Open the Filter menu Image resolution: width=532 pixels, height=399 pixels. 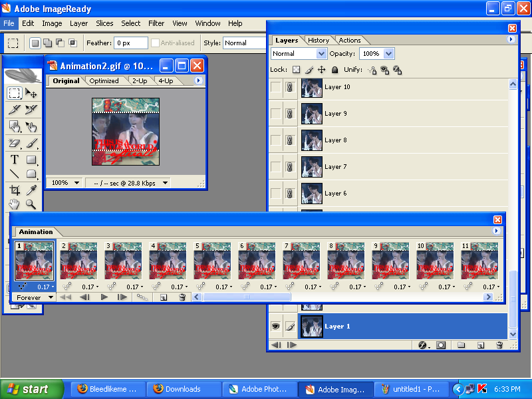(x=156, y=23)
